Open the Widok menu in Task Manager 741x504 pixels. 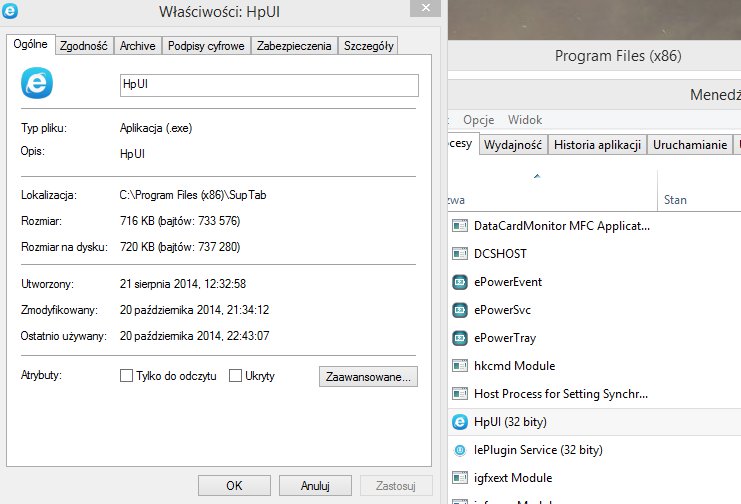(x=525, y=120)
